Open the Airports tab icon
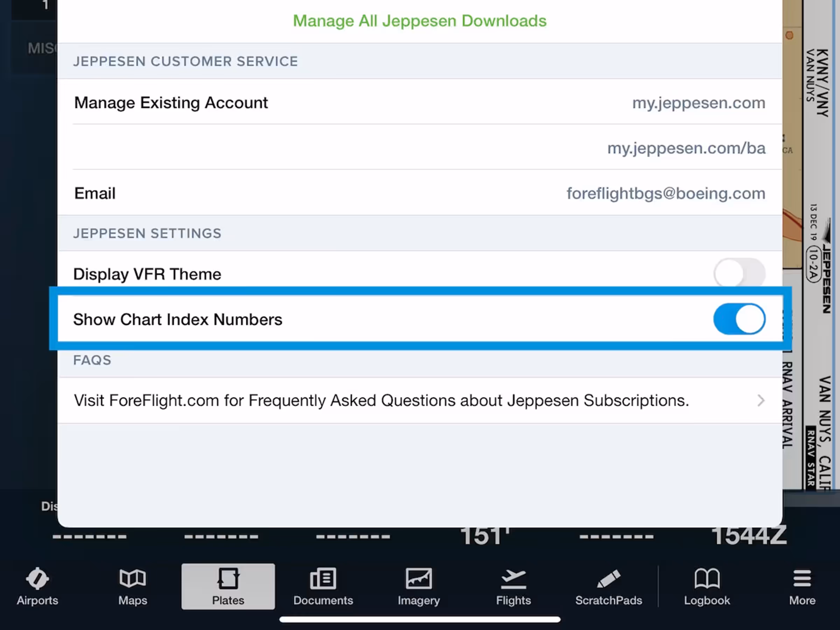Viewport: 840px width, 630px height. (x=37, y=579)
